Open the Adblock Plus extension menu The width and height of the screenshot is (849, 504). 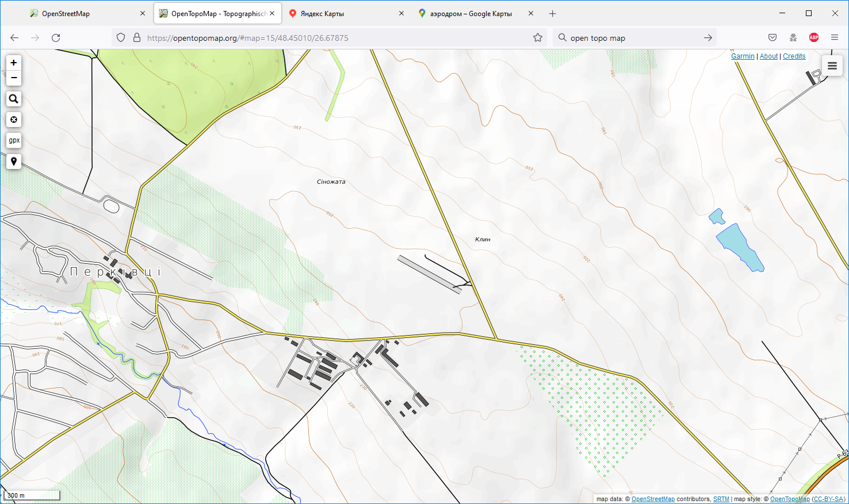(814, 38)
